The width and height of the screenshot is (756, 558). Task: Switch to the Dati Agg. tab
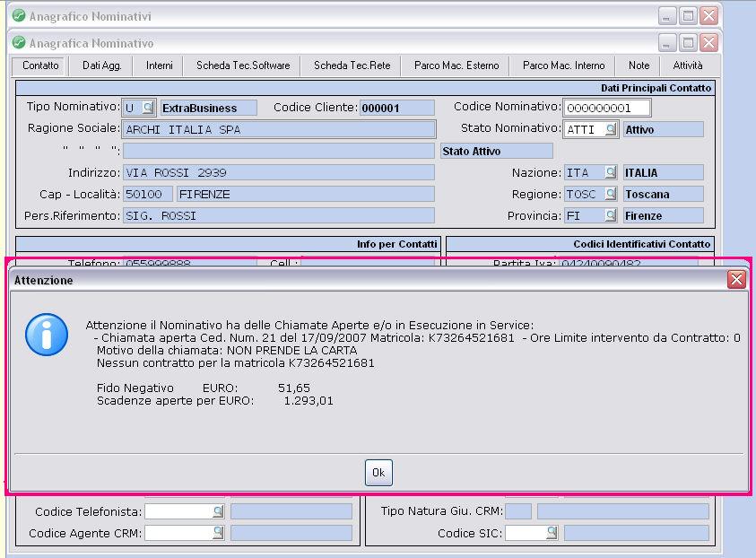tap(101, 65)
